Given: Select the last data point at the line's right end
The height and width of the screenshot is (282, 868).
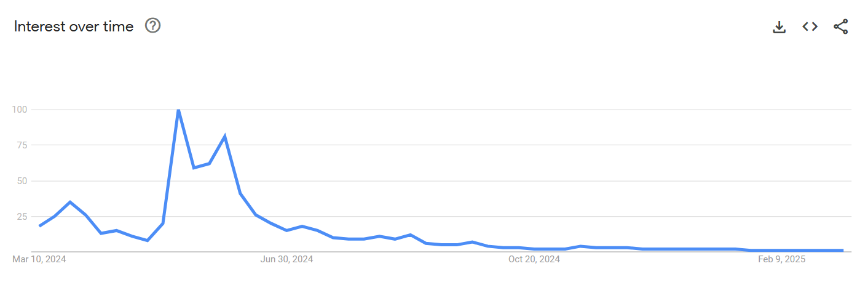Looking at the screenshot, I should pos(842,251).
